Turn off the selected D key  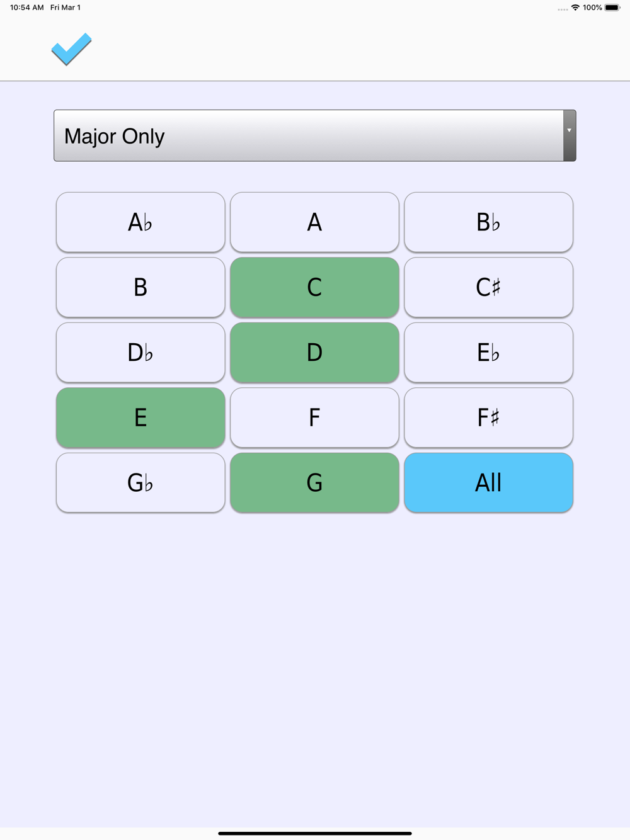click(x=314, y=353)
